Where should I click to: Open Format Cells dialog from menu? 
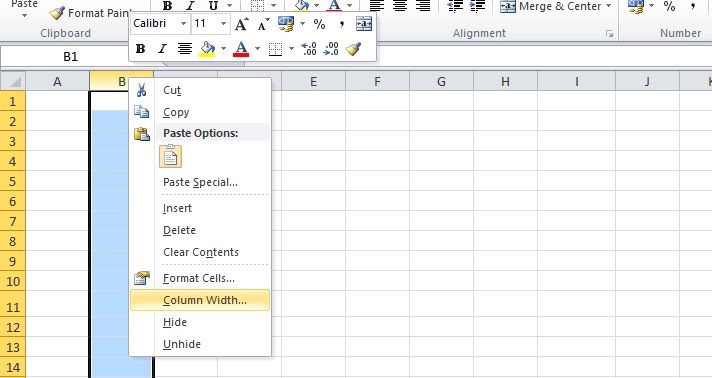[200, 278]
